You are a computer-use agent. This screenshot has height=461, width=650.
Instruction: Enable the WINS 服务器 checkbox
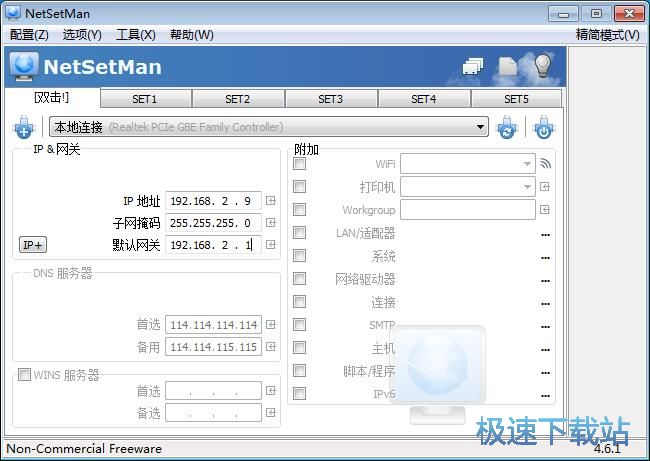[x=24, y=374]
